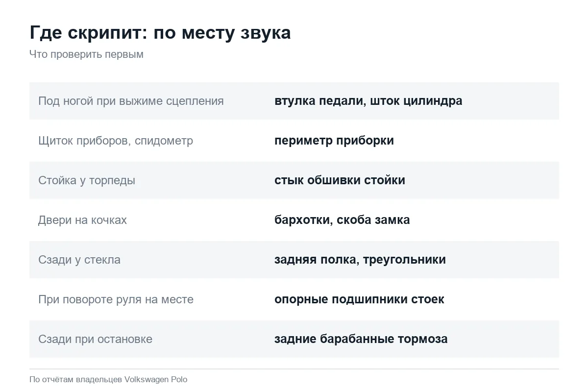Select 'втулка педали, шток цилиндра' cell

pos(368,101)
